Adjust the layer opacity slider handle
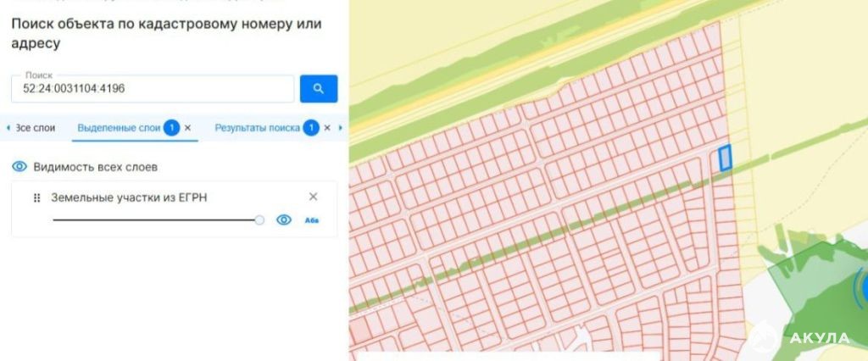Screen dimensions: 868x361 click(259, 219)
